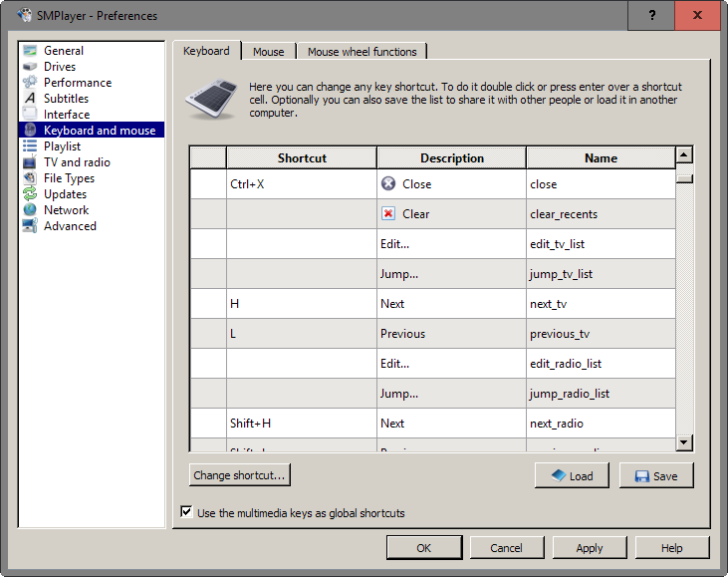Save the shortcut list
Viewport: 728px width, 577px height.
(656, 475)
